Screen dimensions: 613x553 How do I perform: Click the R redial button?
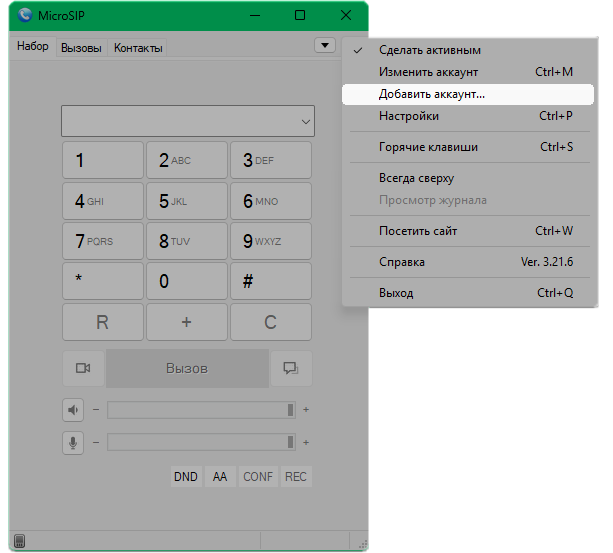pos(103,322)
